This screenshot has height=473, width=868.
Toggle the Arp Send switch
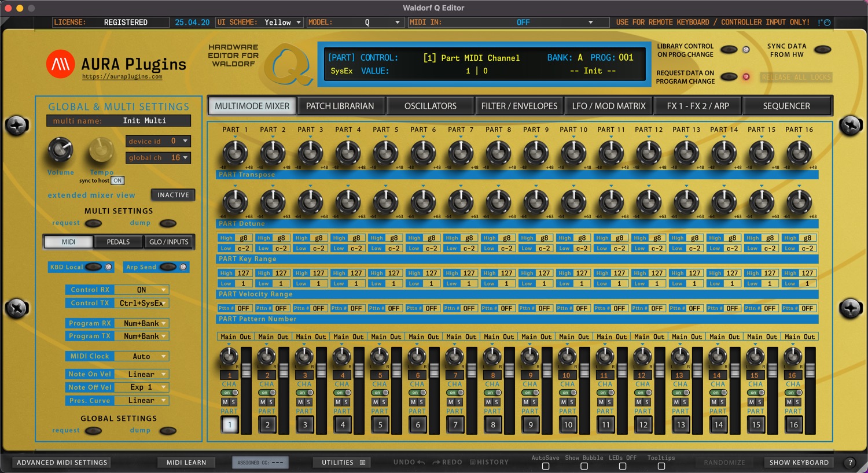click(168, 267)
